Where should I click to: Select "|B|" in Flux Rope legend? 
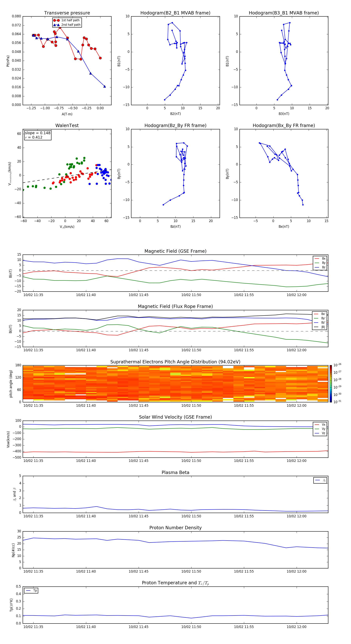(320, 327)
